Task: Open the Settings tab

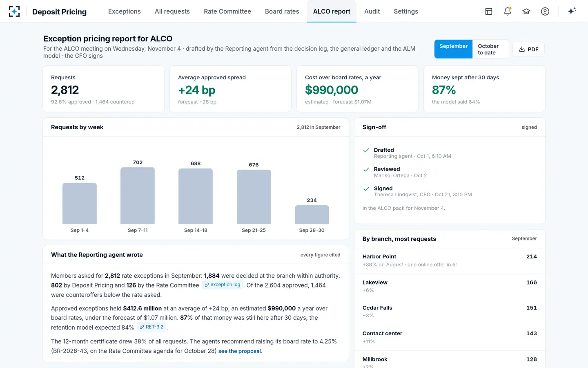Action: (x=406, y=11)
